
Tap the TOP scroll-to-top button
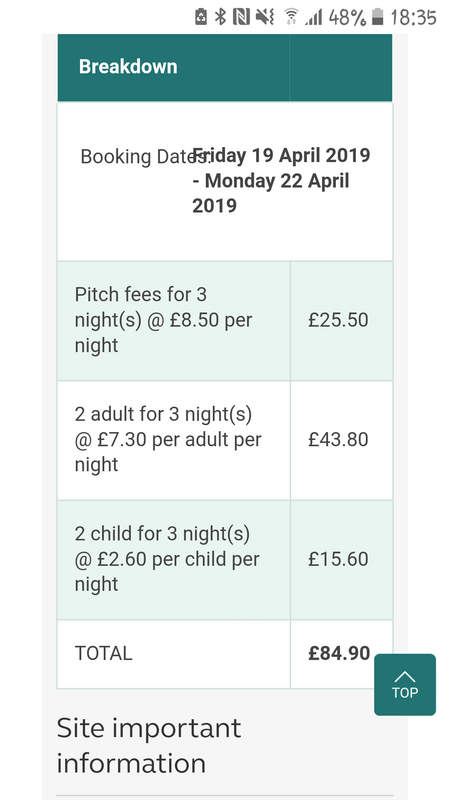[x=405, y=684]
